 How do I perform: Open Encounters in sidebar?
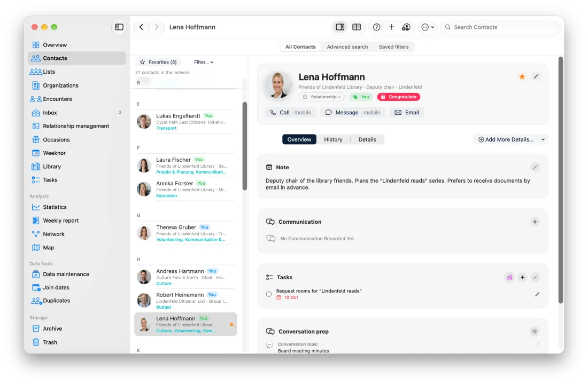[x=76, y=99]
